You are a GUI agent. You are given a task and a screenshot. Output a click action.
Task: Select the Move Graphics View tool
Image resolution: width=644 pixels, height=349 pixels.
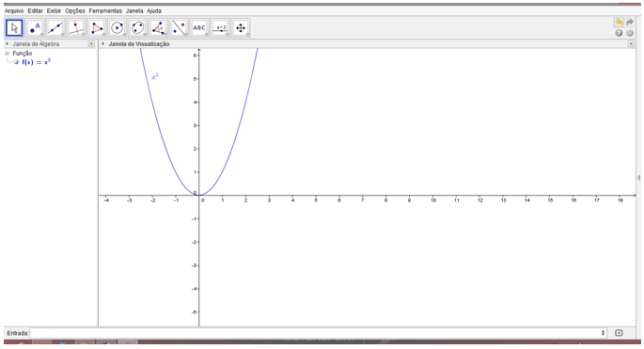241,28
